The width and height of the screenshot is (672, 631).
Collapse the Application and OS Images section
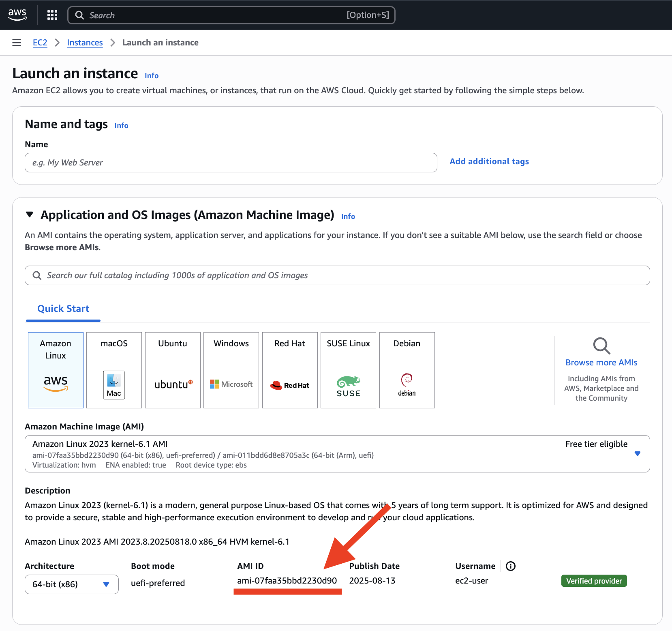coord(30,215)
